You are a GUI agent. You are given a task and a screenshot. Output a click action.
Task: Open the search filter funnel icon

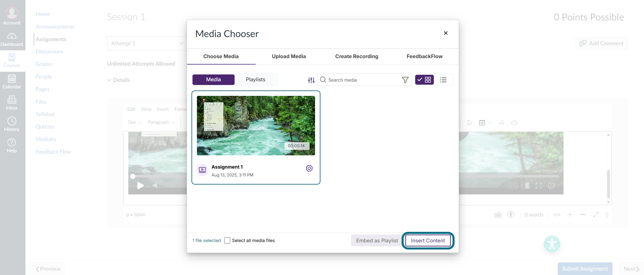pyautogui.click(x=405, y=80)
